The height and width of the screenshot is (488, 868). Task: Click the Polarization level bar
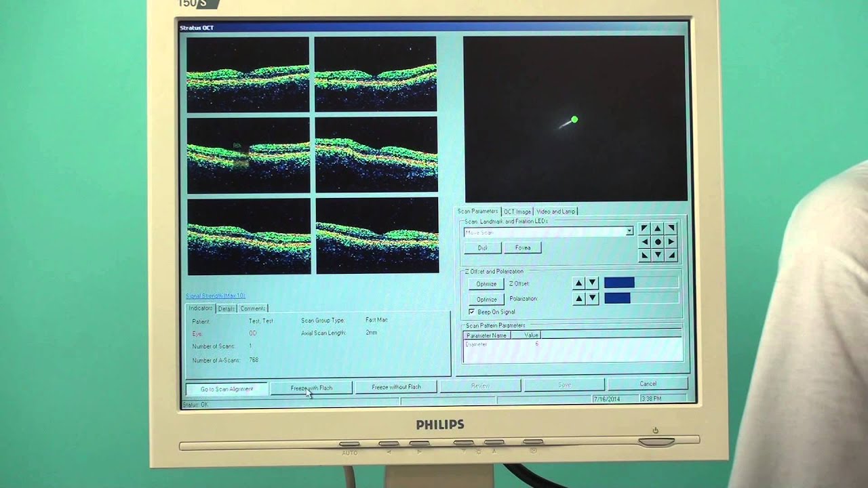coord(641,298)
